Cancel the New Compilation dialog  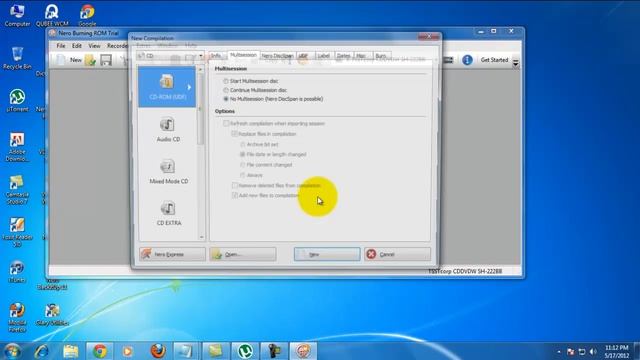click(397, 254)
